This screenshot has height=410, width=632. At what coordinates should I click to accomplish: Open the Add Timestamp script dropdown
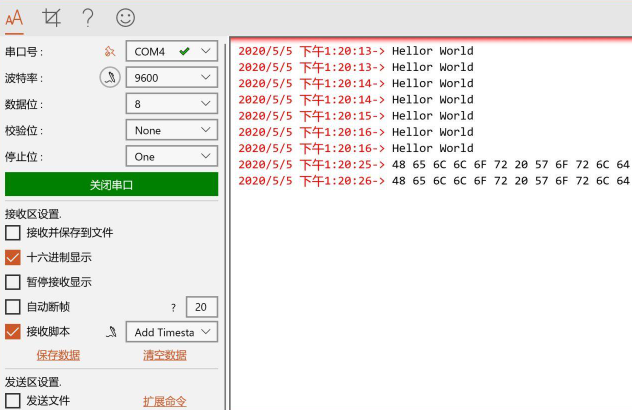click(x=171, y=332)
